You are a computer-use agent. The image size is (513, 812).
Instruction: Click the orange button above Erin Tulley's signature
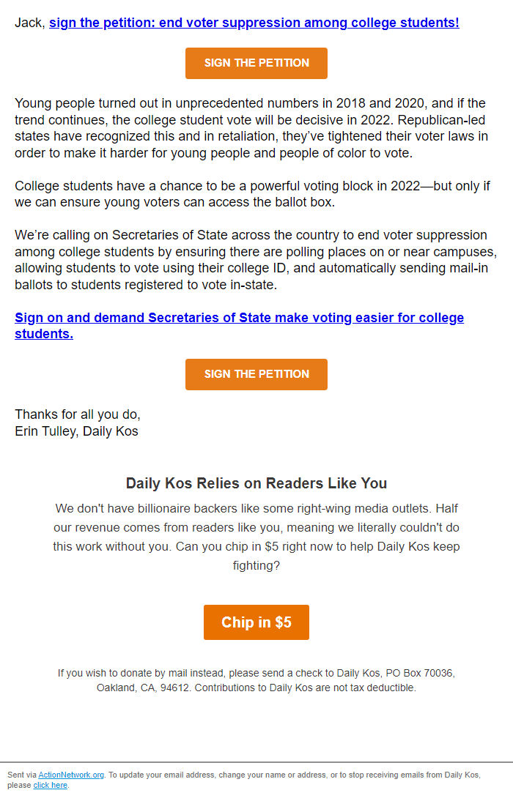[256, 374]
